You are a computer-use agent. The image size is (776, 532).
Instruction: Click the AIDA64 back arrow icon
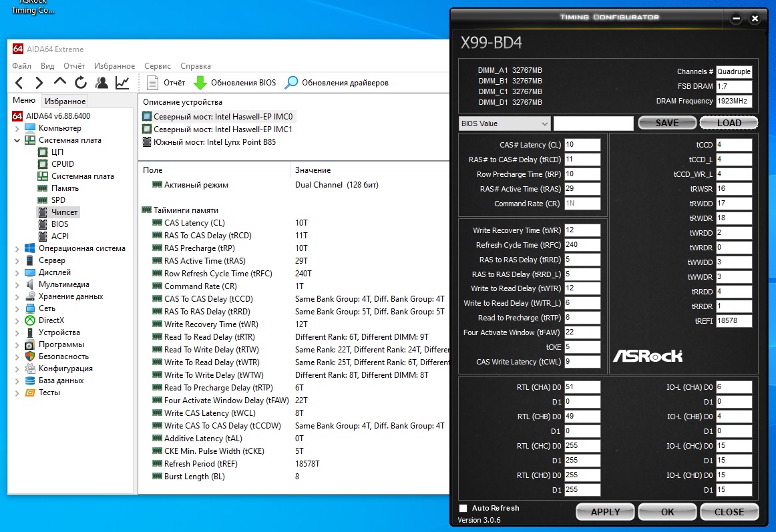pos(19,83)
